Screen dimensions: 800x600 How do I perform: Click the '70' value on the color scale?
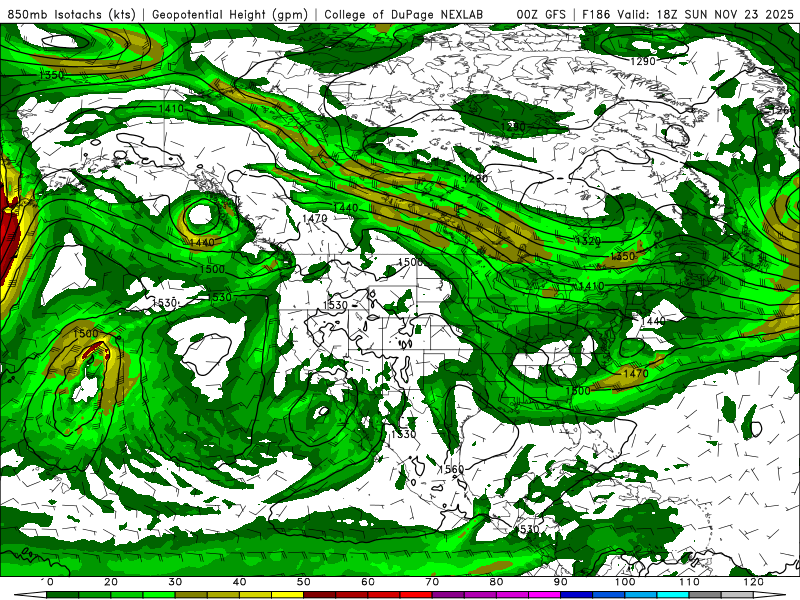point(432,582)
